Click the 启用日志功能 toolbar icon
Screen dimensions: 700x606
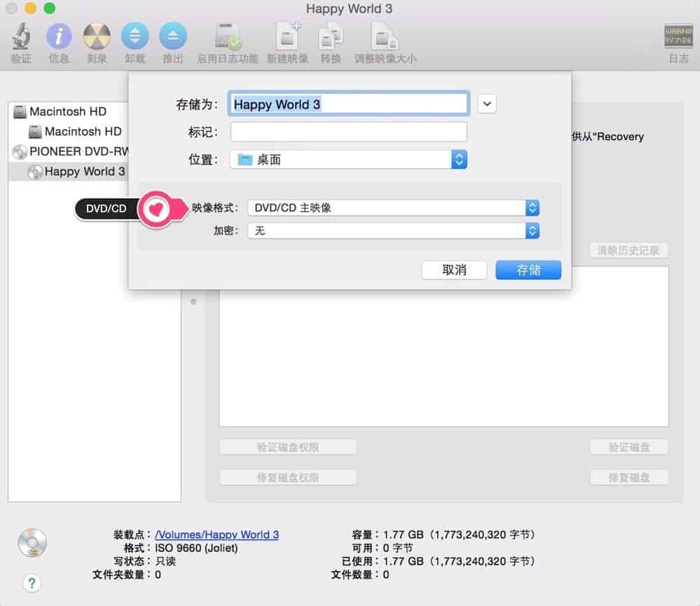click(228, 36)
